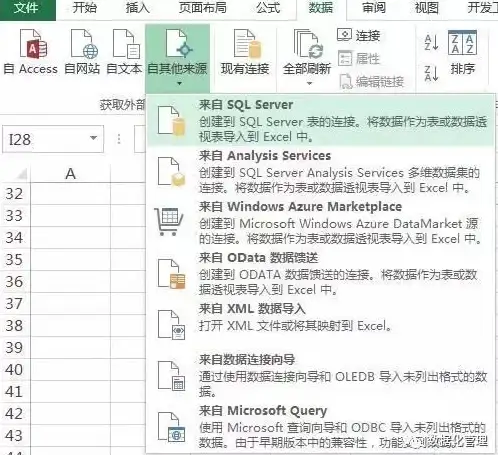Choose 来自 Analysis Services menu entry
The image size is (498, 455).
320,172
